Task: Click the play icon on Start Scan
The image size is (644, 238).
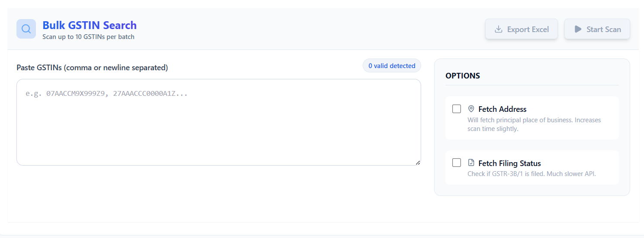Action: pyautogui.click(x=578, y=29)
